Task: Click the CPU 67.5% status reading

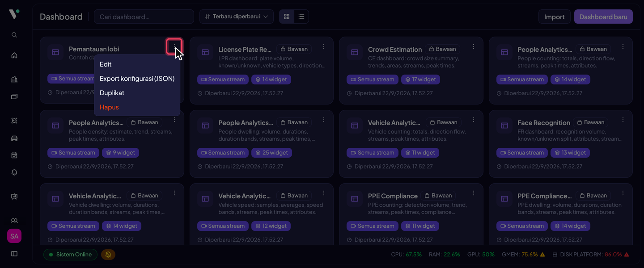Action: pos(407,255)
